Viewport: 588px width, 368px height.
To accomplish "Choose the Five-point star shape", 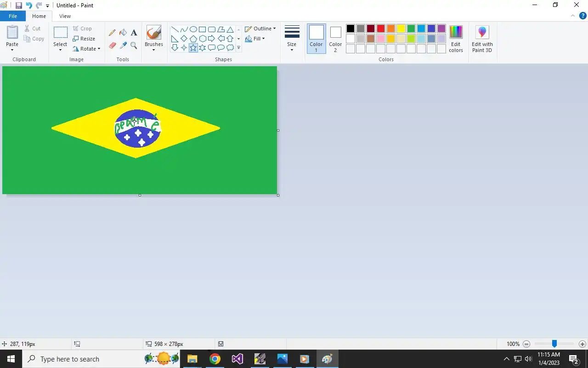I will (x=193, y=48).
